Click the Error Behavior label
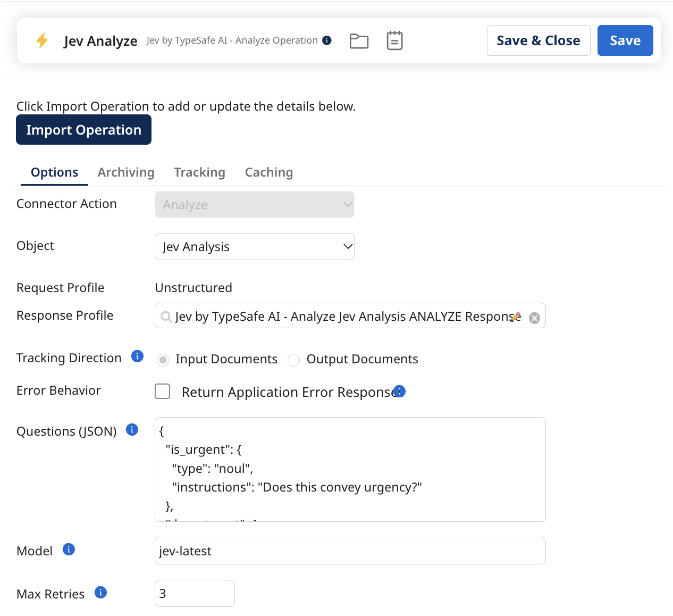This screenshot has width=673, height=616. (x=58, y=390)
